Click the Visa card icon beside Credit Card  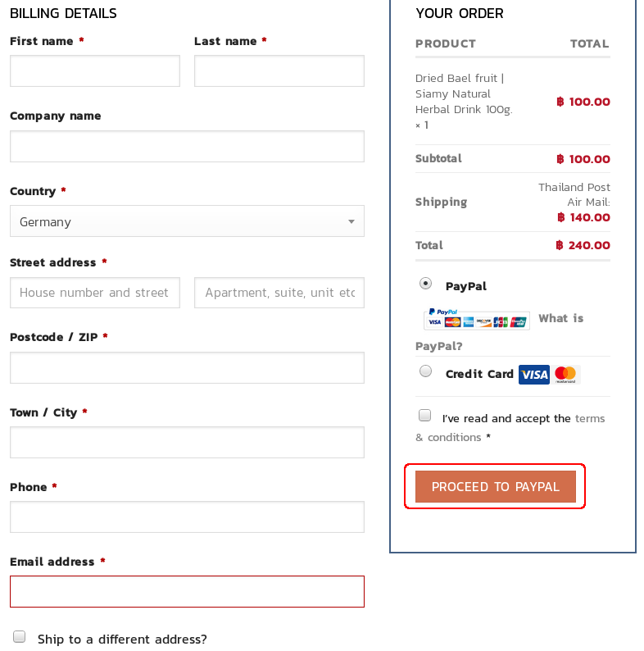[534, 375]
